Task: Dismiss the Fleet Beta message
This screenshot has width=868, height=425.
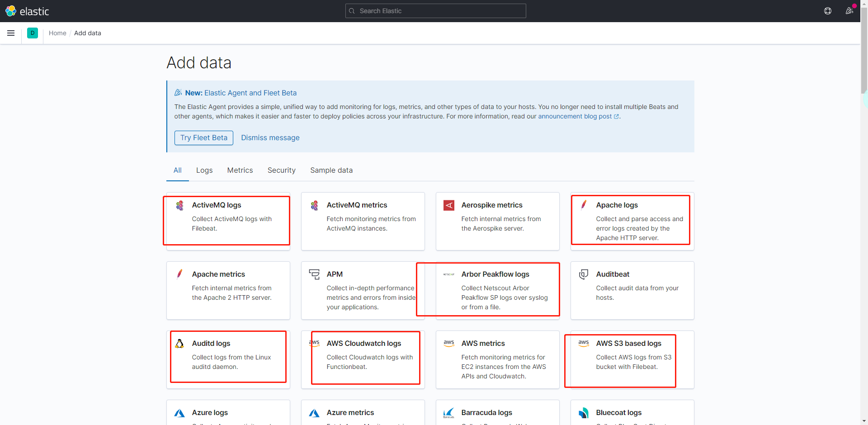Action: [270, 137]
